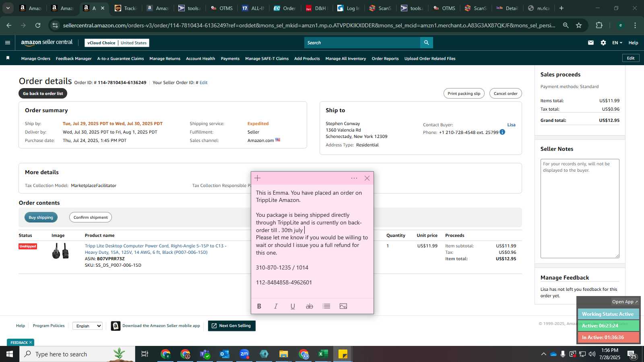This screenshot has height=362, width=644.
Task: Click Next Gen Selling button
Action: click(232, 326)
